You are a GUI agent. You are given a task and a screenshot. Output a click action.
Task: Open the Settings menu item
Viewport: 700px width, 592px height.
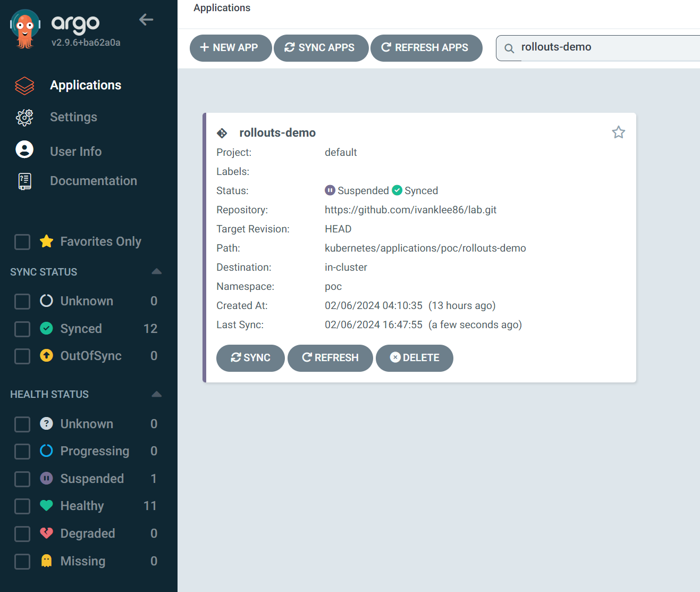73,118
